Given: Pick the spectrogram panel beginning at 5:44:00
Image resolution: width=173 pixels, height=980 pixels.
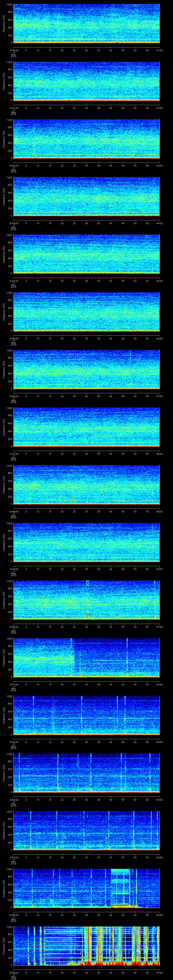Looking at the screenshot, I should [x=86, y=254].
